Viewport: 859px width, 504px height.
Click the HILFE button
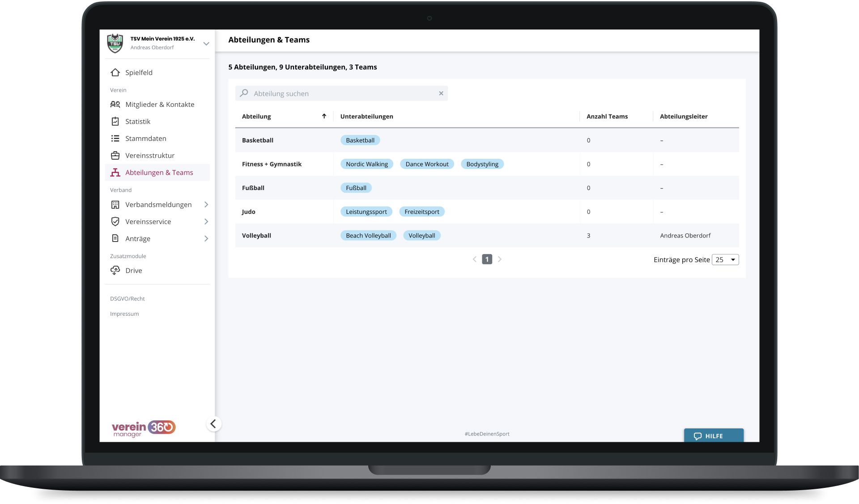click(713, 436)
